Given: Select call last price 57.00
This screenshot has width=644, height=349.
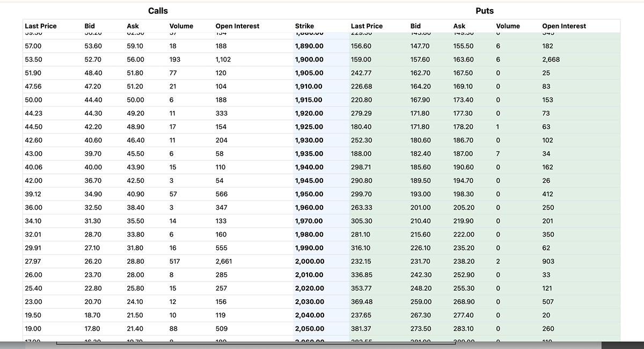Looking at the screenshot, I should [33, 46].
